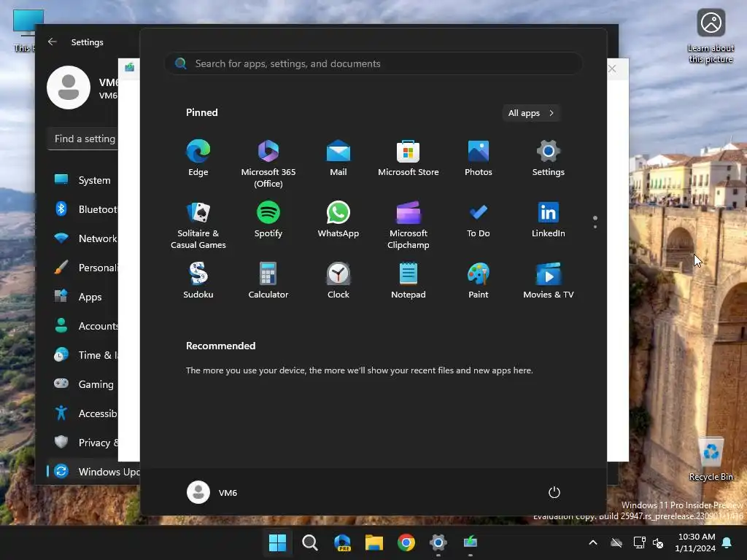This screenshot has width=747, height=560.
Task: Open Edge PRE from the taskbar
Action: [x=342, y=542]
